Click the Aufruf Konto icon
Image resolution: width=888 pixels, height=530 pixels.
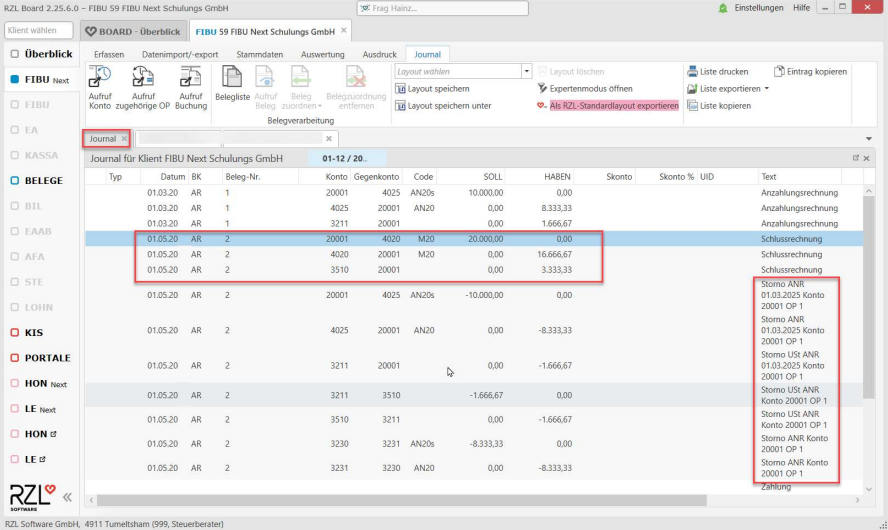(x=100, y=77)
